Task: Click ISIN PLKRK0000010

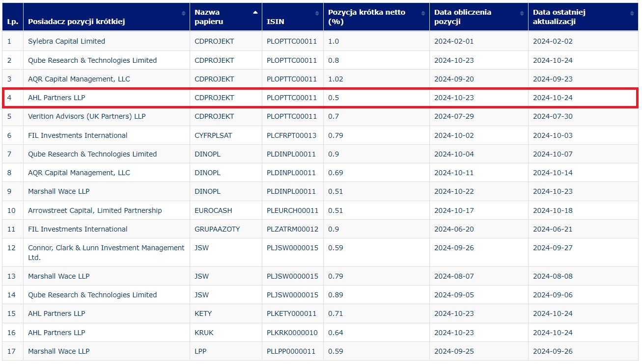Action: click(x=292, y=333)
